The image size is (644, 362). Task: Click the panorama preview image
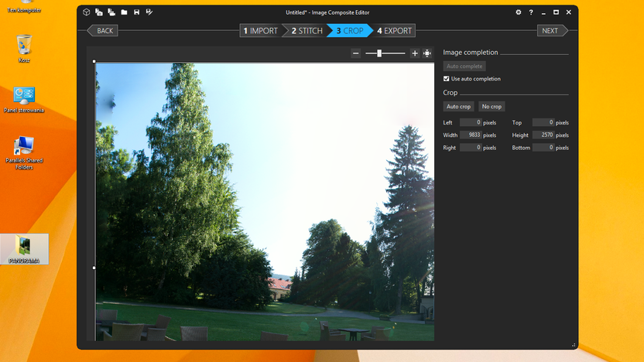(265, 202)
